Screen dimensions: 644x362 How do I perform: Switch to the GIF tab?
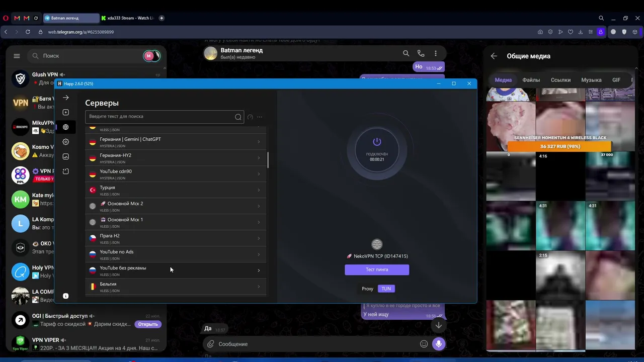[x=616, y=80]
